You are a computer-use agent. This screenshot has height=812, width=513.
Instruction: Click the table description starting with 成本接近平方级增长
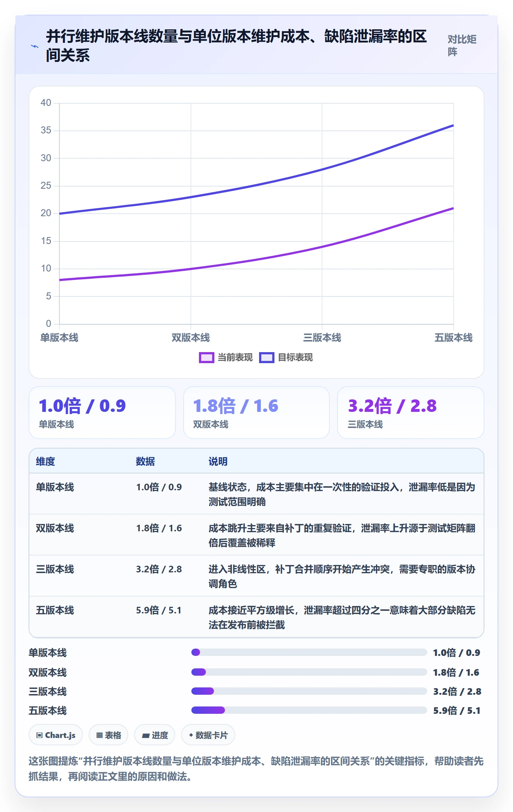click(342, 617)
